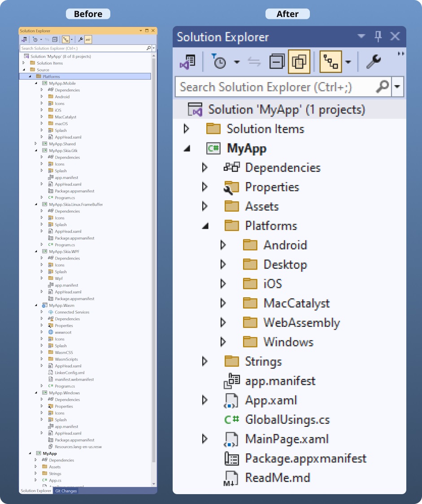Toggle the Show All Files button in After panel
Image resolution: width=422 pixels, height=504 pixels.
coord(299,62)
